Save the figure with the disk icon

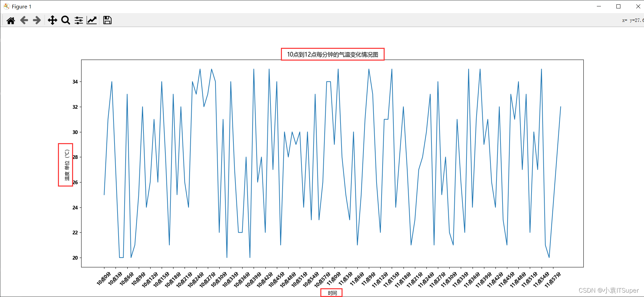107,20
